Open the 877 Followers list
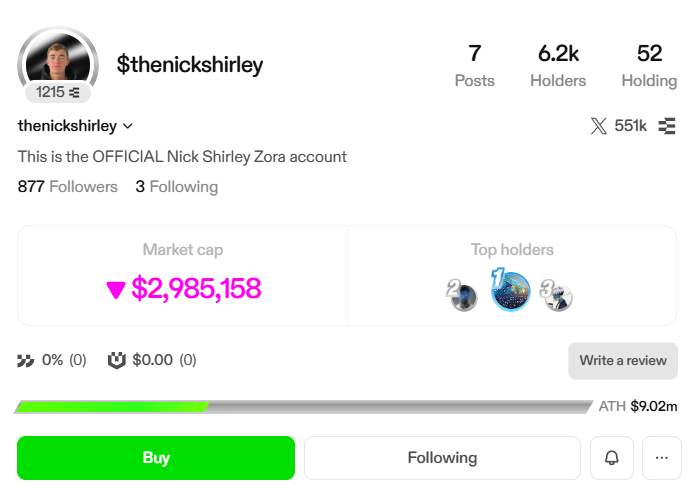This screenshot has height=502, width=693. point(67,186)
